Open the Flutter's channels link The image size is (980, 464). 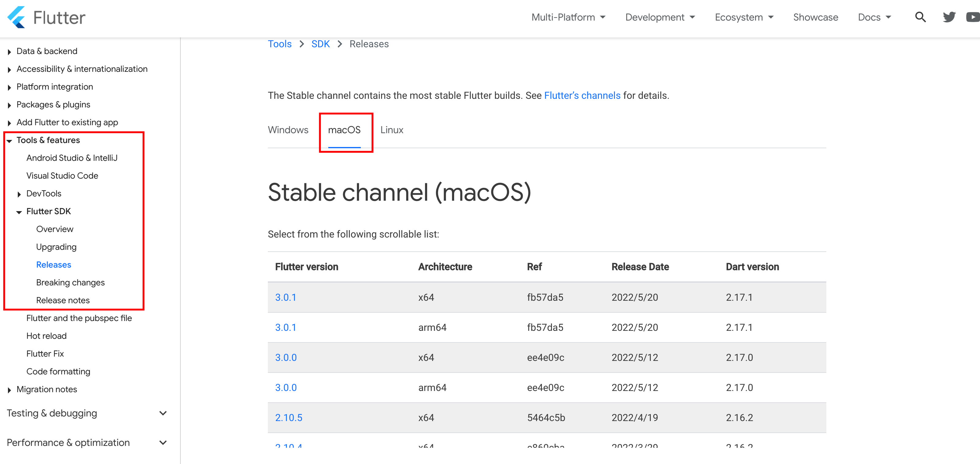coord(582,95)
